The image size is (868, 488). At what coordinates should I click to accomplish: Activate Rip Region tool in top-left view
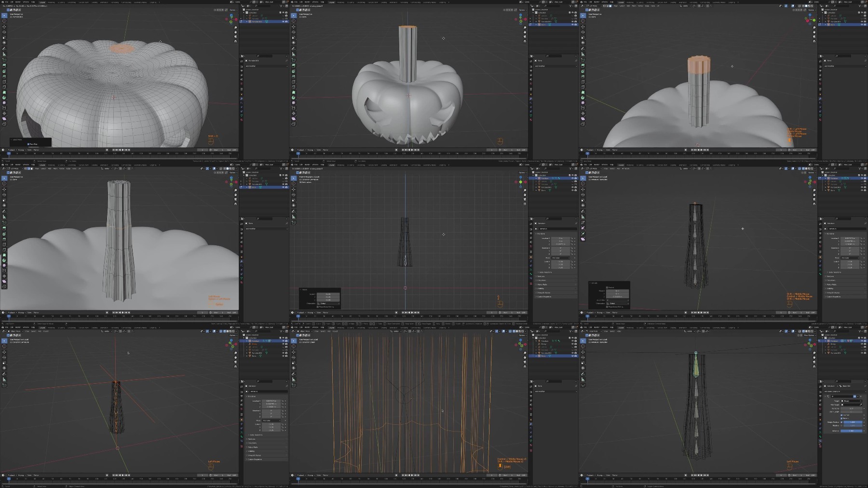coord(4,124)
